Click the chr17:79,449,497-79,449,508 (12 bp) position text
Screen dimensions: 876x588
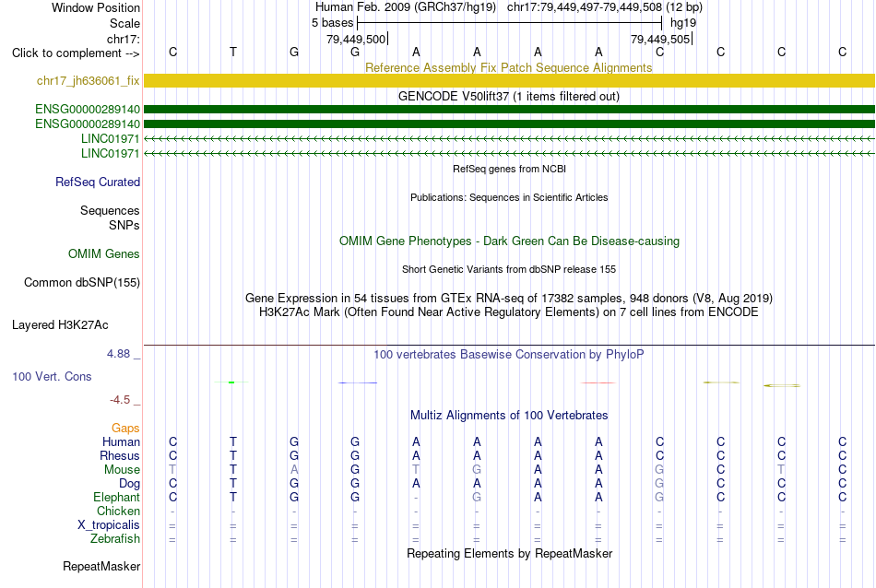pos(605,7)
